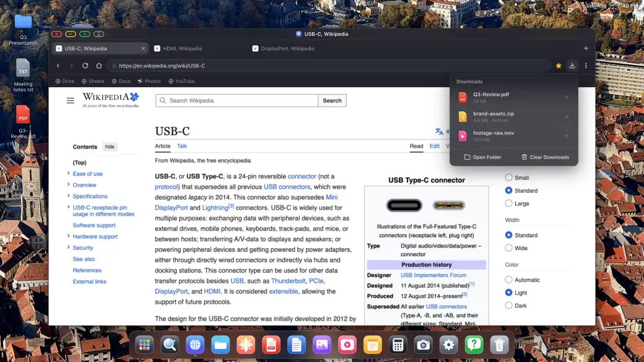The image size is (644, 362).
Task: Expand Specifications contents section
Action: click(68, 196)
